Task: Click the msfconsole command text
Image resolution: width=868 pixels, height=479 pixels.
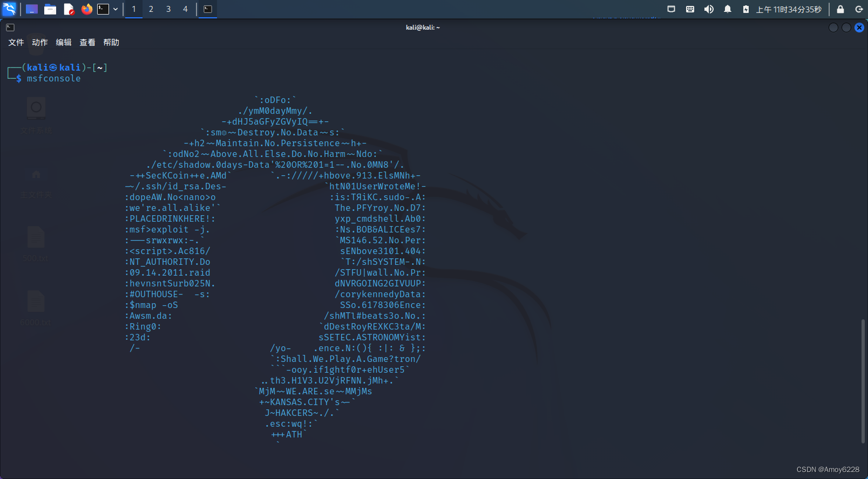Action: [x=54, y=79]
